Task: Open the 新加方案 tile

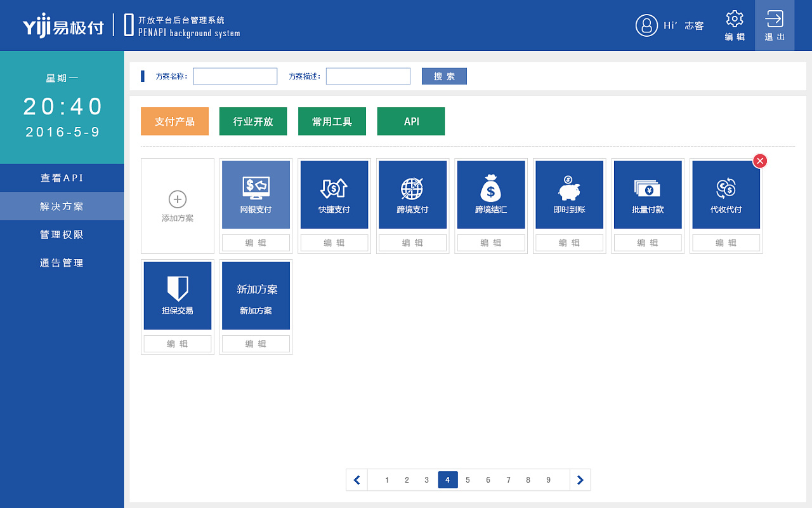Action: [x=256, y=295]
